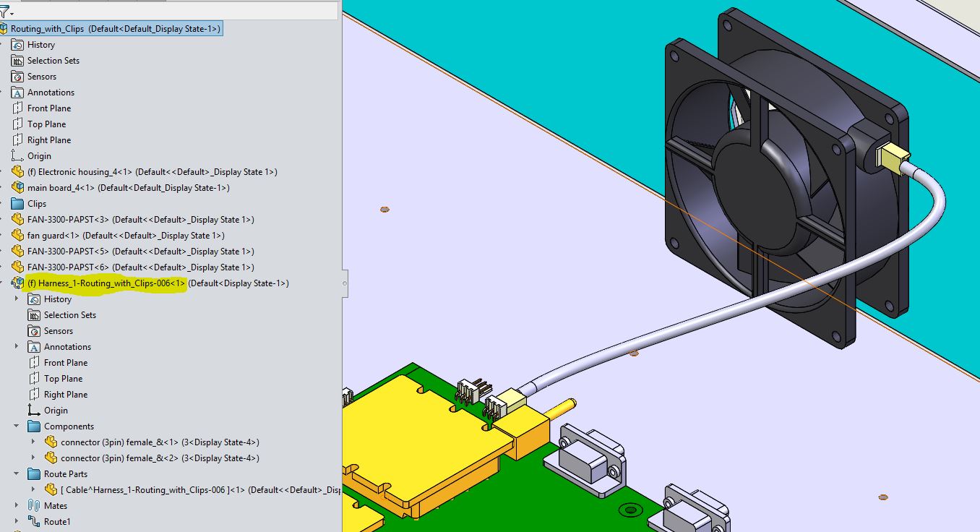The height and width of the screenshot is (532, 980).
Task: Click the Mates paperclip icon
Action: pos(33,505)
